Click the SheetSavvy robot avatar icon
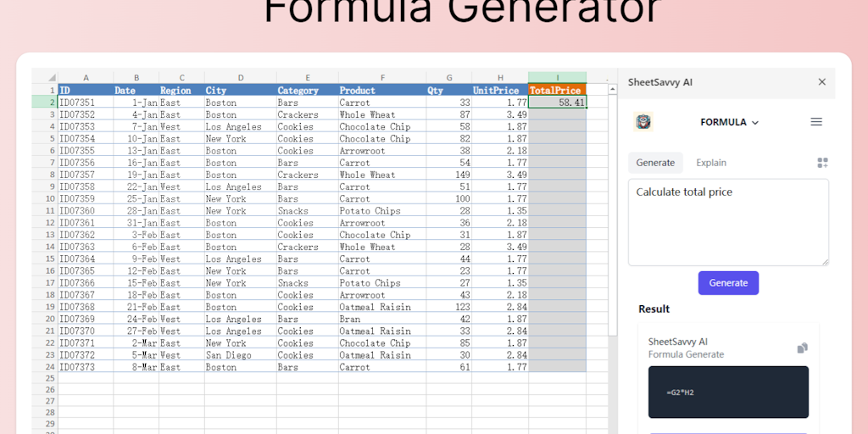Viewport: 868px width, 434px height. click(x=643, y=122)
